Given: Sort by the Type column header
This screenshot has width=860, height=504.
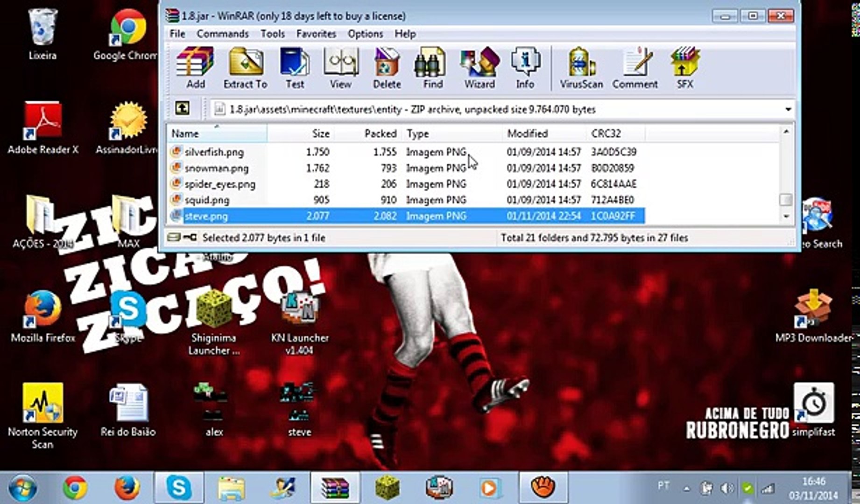Looking at the screenshot, I should [452, 133].
